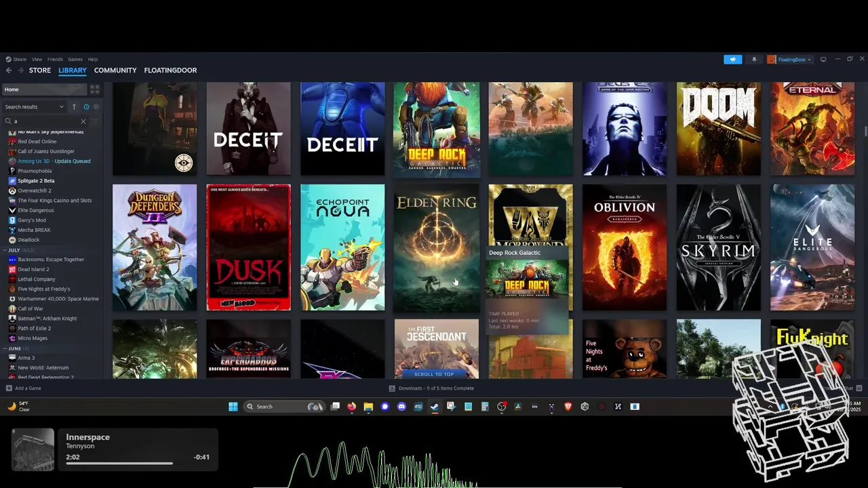Select Five Nights at Freddy's in sidebar
868x488 pixels.
tap(44, 289)
